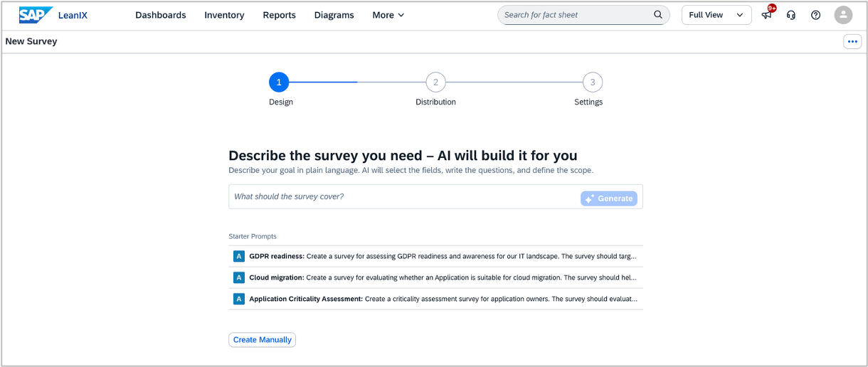
Task: Go to the Inventory section
Action: pyautogui.click(x=224, y=15)
